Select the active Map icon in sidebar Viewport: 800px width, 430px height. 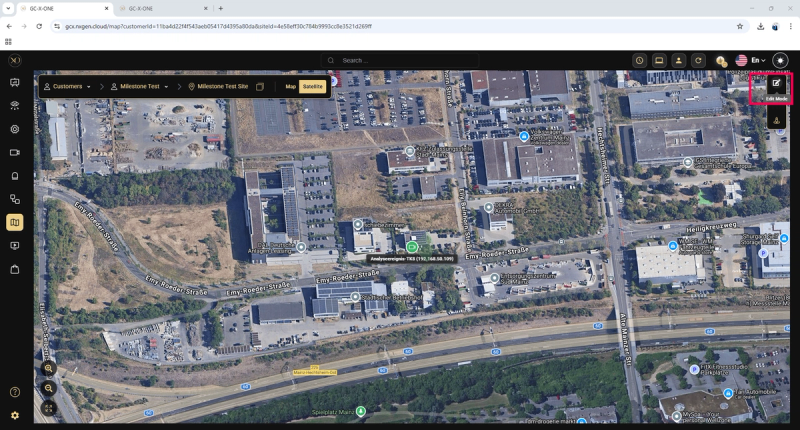pyautogui.click(x=15, y=222)
